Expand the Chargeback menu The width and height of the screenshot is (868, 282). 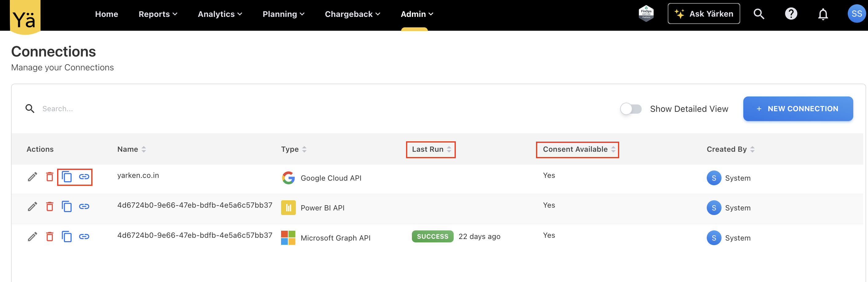click(352, 14)
